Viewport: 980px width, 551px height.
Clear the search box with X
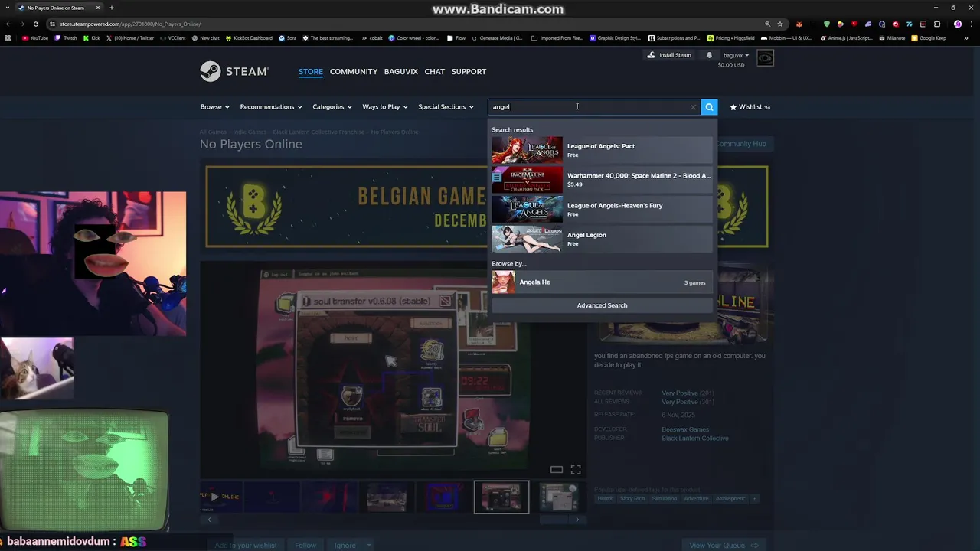tap(693, 107)
